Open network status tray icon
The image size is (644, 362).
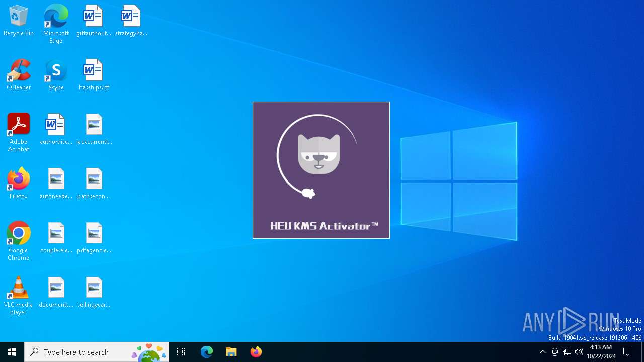click(x=567, y=352)
